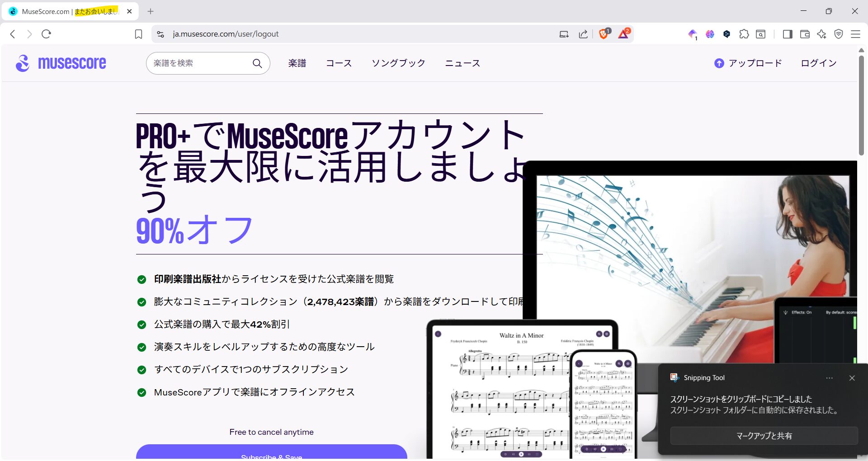The width and height of the screenshot is (868, 461).
Task: Click the share page icon
Action: click(583, 34)
